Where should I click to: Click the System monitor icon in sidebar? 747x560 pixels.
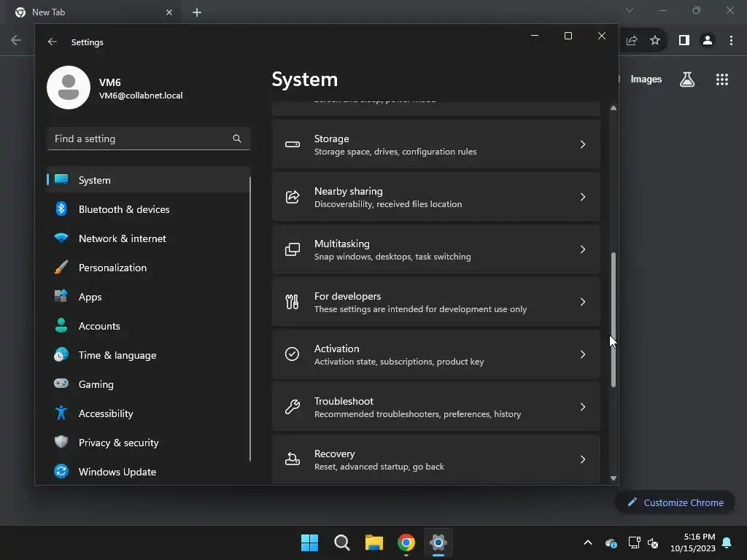pos(61,179)
